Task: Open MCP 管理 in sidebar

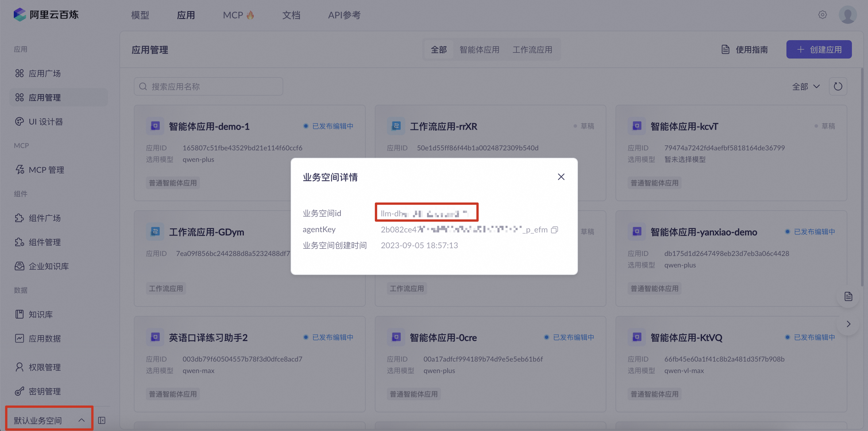Action: coord(58,170)
